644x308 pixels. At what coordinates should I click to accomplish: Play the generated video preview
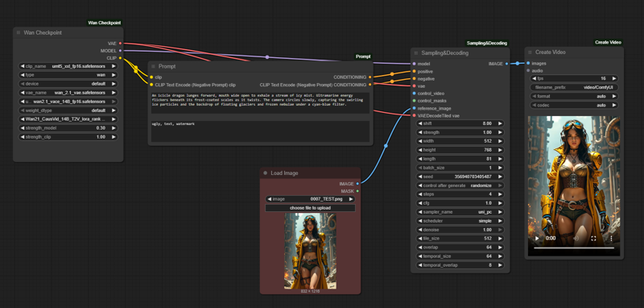tap(537, 238)
